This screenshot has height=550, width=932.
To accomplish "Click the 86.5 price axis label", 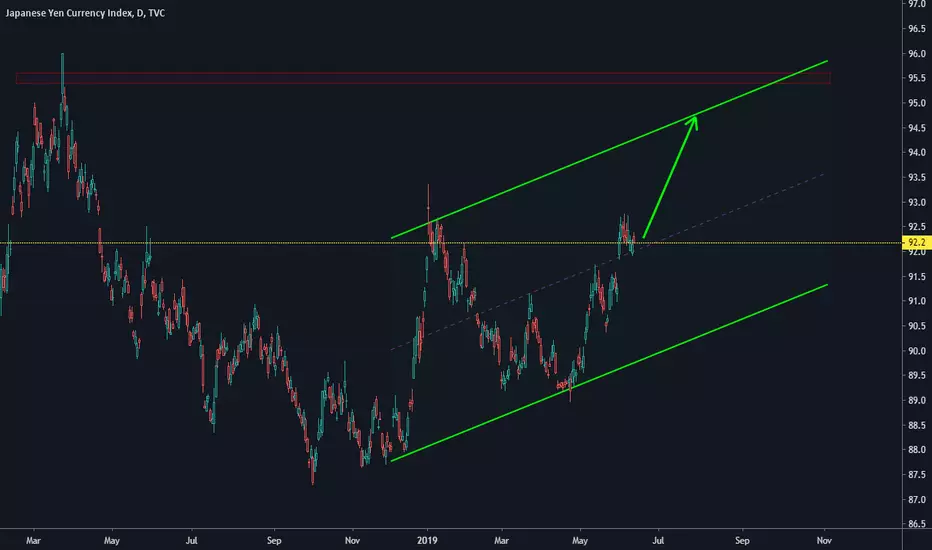I will click(917, 524).
